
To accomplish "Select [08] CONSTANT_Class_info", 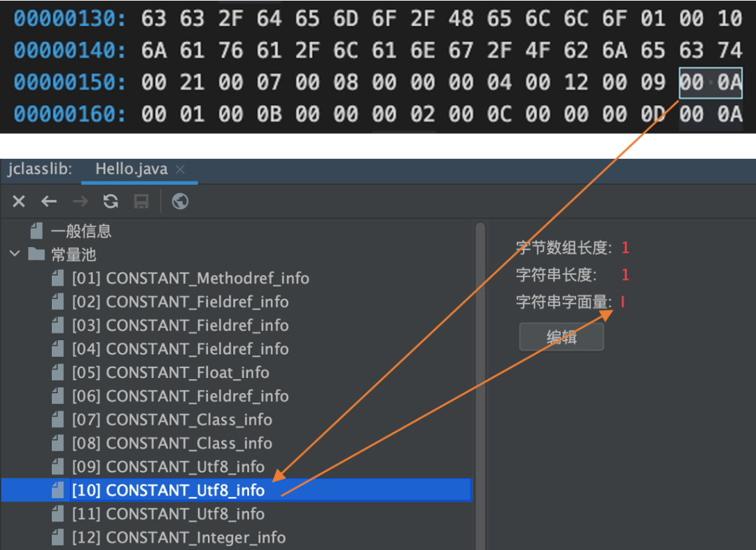I will [172, 444].
